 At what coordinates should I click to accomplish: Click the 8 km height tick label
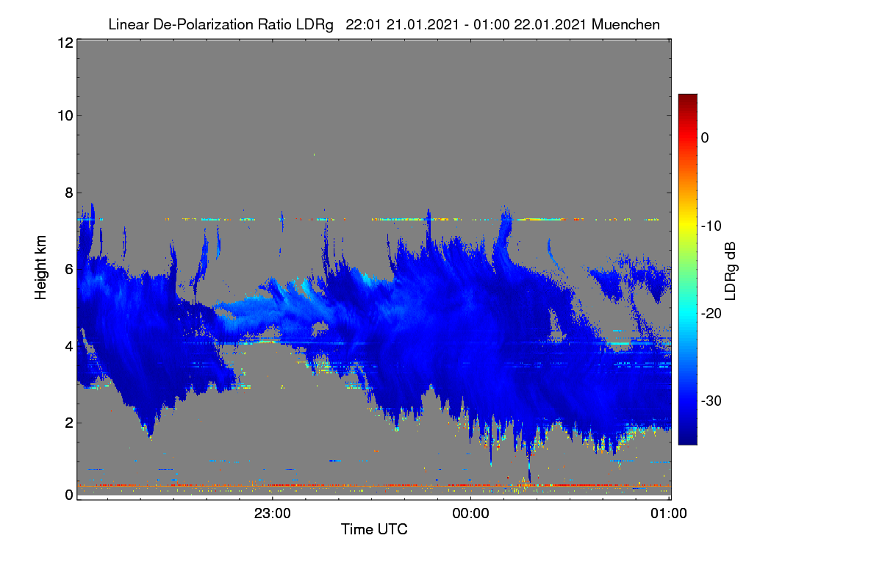(68, 193)
